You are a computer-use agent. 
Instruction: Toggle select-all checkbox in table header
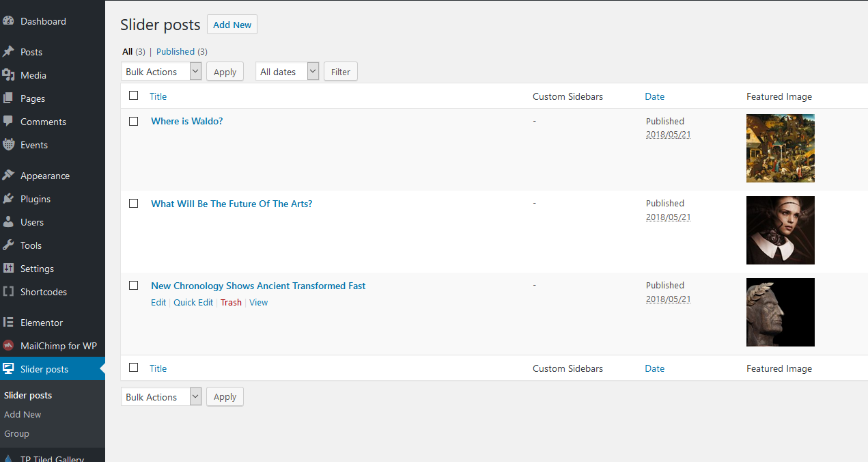coord(134,96)
